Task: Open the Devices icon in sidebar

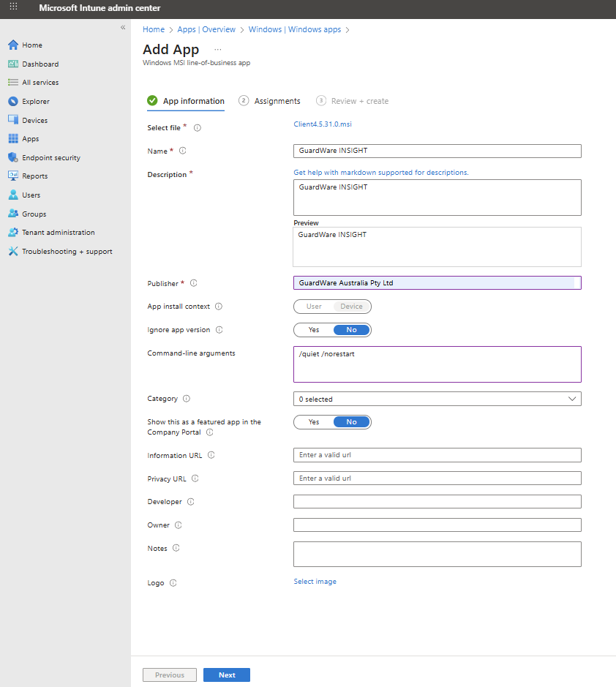Action: [12, 120]
